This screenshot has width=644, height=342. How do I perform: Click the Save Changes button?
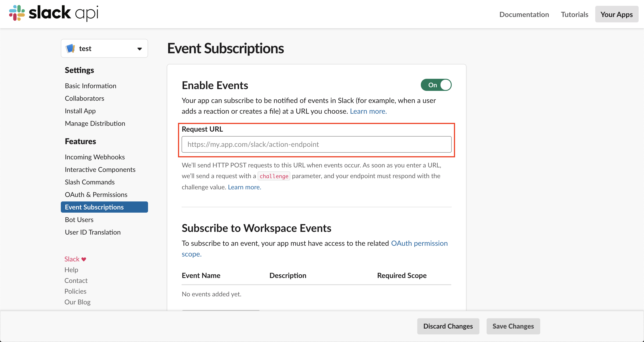click(x=513, y=326)
